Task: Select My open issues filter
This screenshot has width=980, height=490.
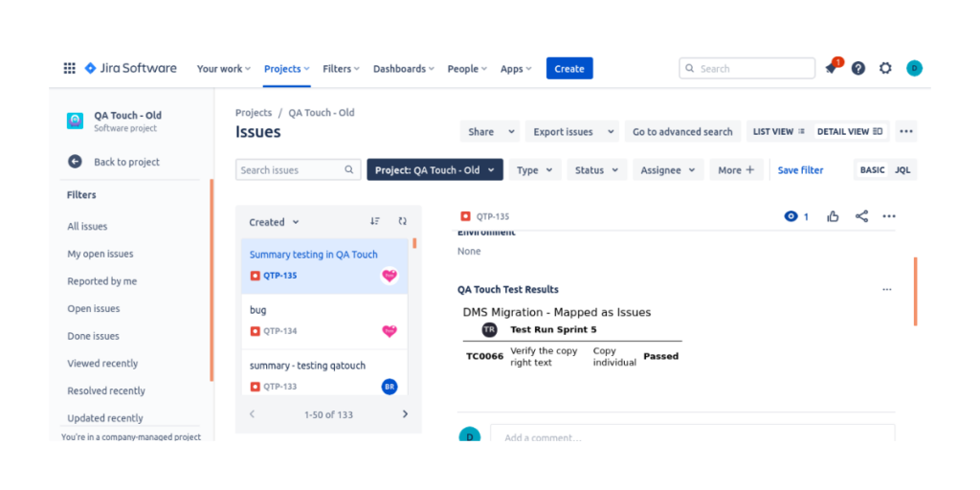Action: coord(100,254)
